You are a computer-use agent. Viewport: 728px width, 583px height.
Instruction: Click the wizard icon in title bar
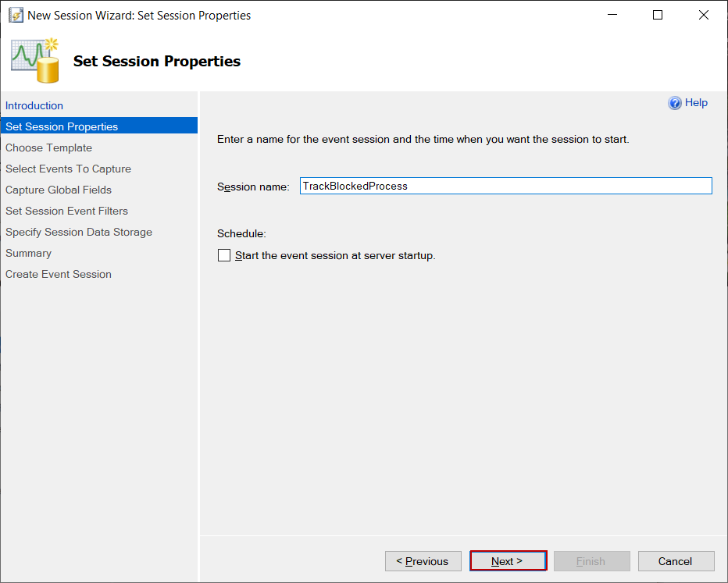coord(16,15)
